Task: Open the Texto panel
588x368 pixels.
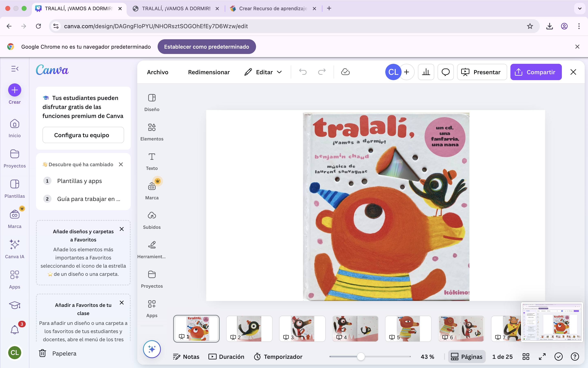Action: point(152,162)
